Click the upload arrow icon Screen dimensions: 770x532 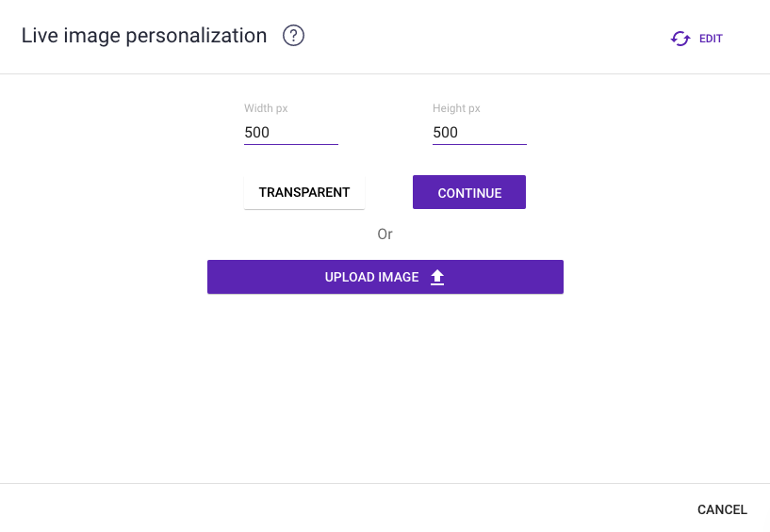pos(437,277)
